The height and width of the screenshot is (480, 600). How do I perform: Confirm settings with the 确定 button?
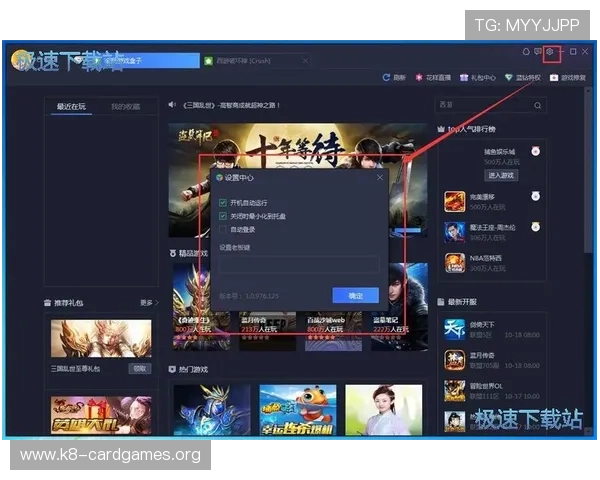(x=355, y=296)
